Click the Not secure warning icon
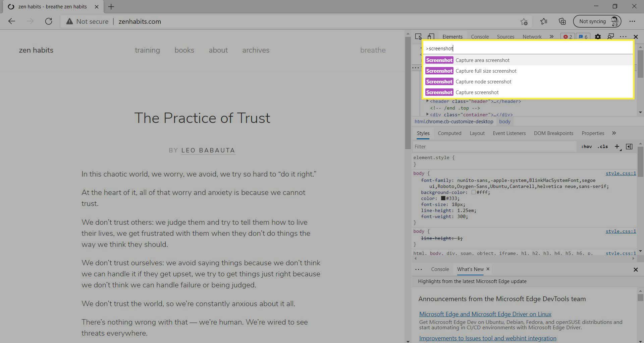 [69, 21]
